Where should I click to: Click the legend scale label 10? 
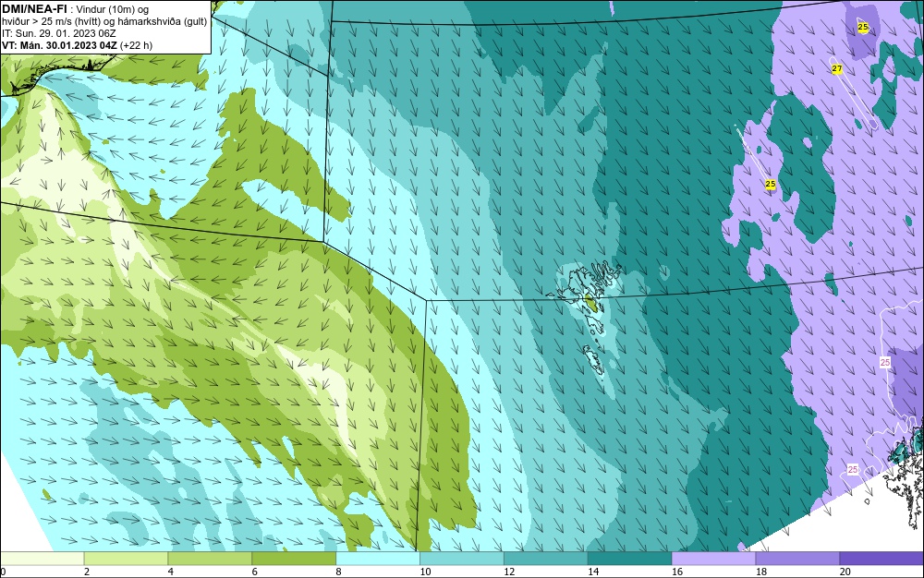tap(425, 572)
